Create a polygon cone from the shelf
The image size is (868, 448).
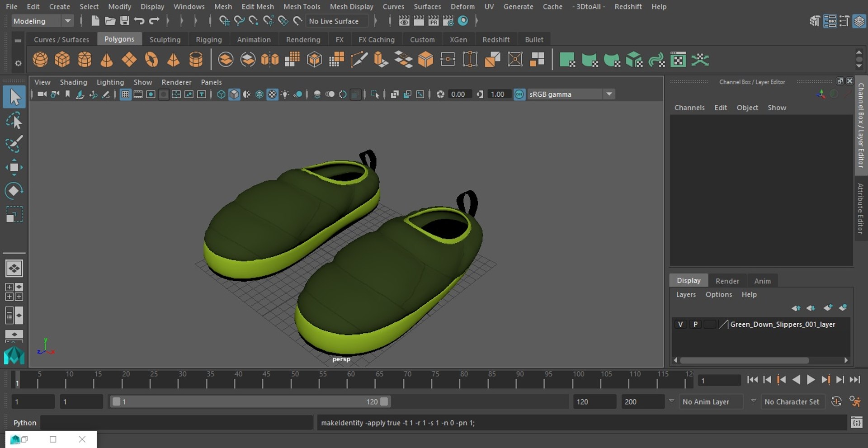107,59
